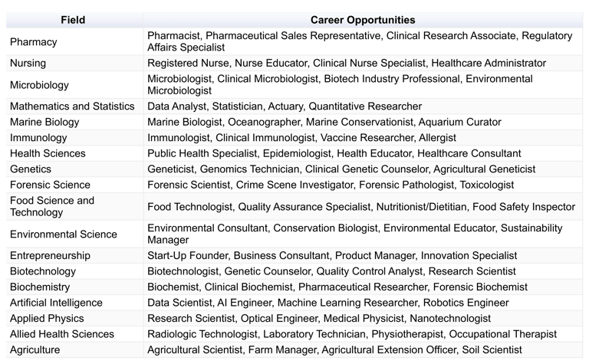This screenshot has width=589, height=364.
Task: Select the Food Science and Technology cell
Action: point(52,206)
